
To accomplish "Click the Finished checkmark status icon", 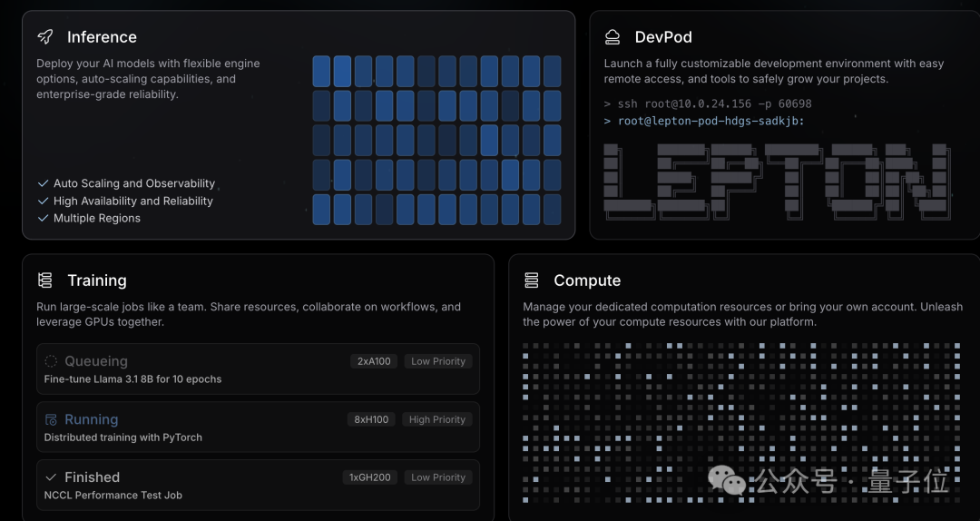I will [x=51, y=477].
